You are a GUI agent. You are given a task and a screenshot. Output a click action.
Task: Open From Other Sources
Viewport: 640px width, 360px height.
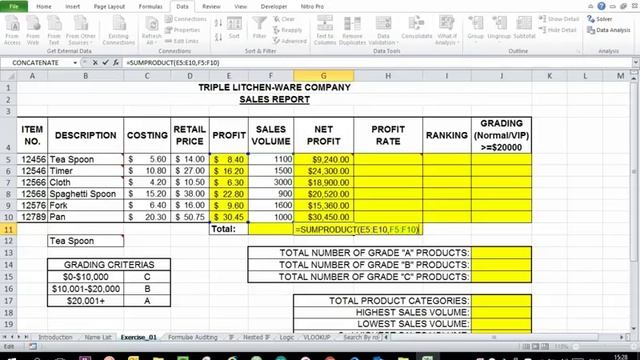point(80,30)
